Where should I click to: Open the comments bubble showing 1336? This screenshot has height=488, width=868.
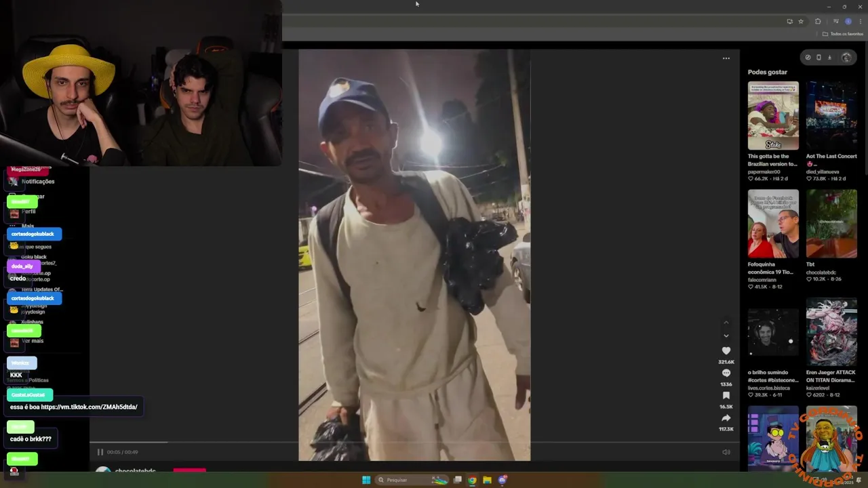726,373
